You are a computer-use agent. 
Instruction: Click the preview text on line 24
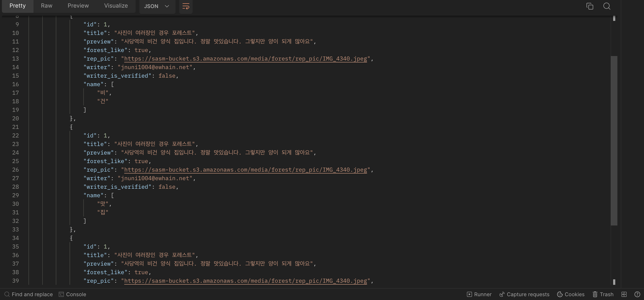(x=217, y=153)
